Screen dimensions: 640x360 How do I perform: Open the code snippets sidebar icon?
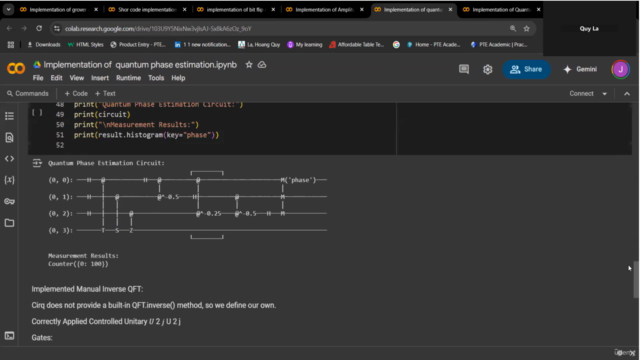[x=9, y=159]
